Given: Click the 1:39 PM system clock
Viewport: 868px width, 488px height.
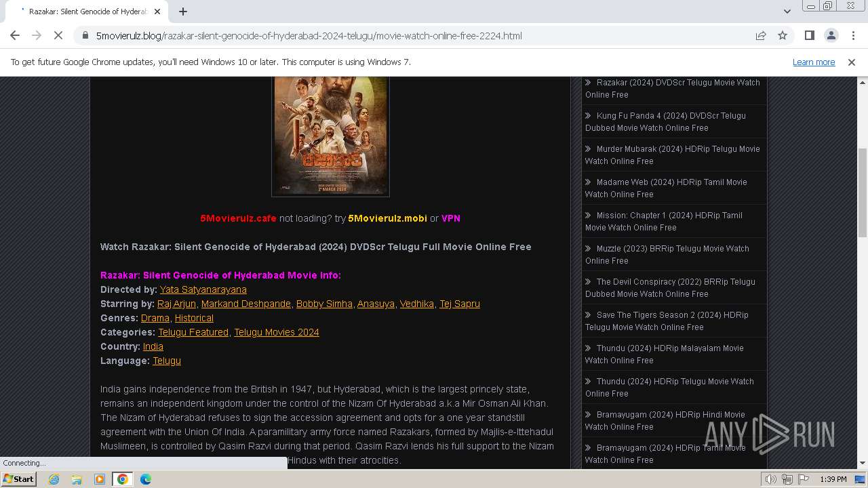Looking at the screenshot, I should click(x=833, y=479).
